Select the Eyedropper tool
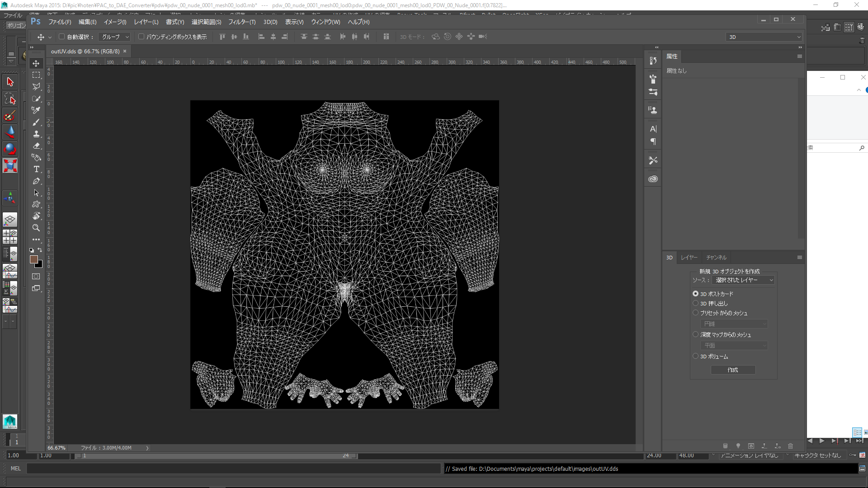868x488 pixels. point(36,110)
